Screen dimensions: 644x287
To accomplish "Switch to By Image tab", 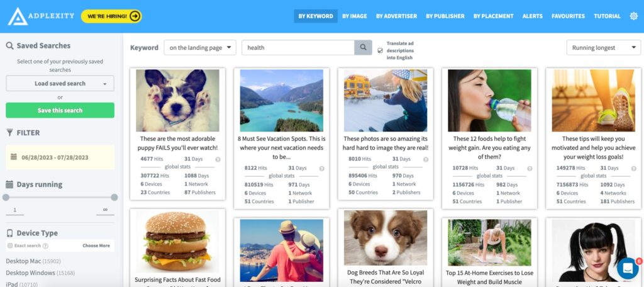I will (x=355, y=16).
